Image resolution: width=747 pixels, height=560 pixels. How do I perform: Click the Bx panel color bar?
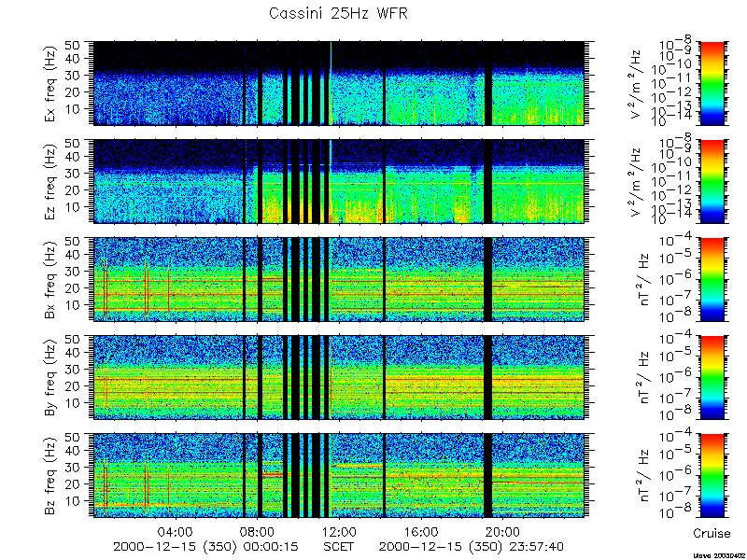[712, 279]
